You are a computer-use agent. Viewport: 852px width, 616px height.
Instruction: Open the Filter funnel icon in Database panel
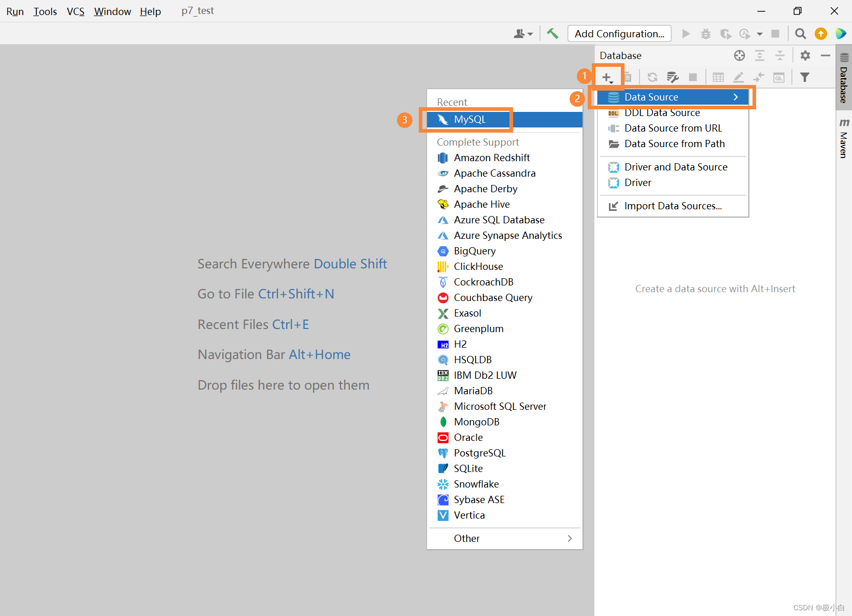pos(805,78)
